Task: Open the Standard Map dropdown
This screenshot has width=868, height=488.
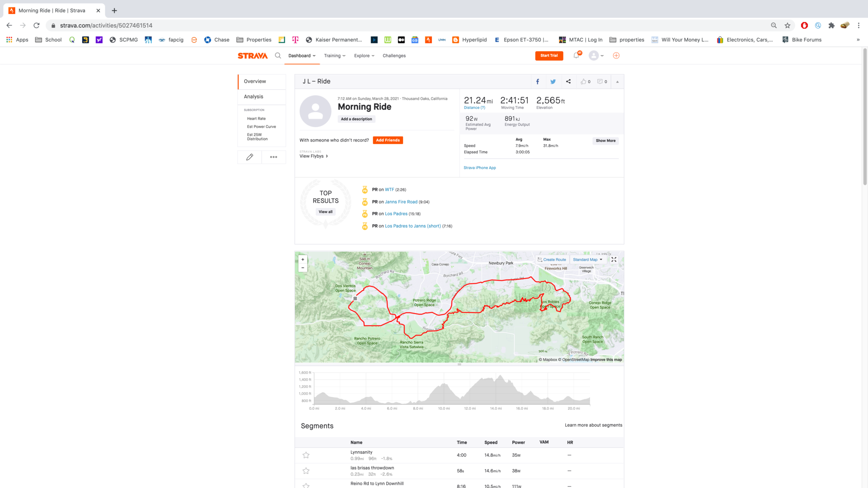Action: (x=587, y=260)
